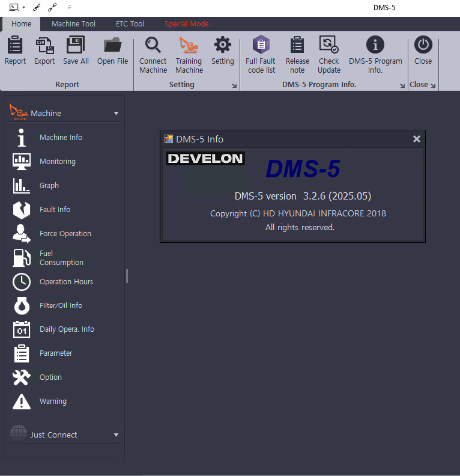Open DMS-5 Program Info group launcher arrow

[x=402, y=86]
